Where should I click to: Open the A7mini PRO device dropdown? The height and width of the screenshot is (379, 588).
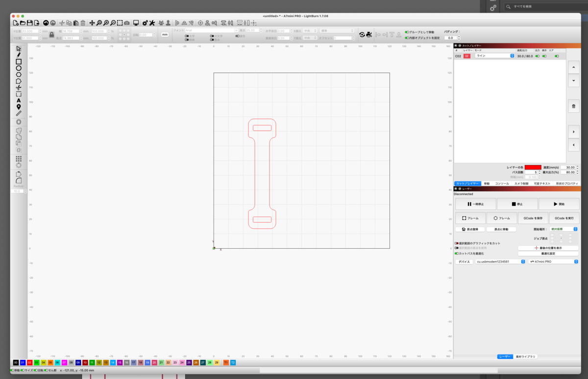553,261
